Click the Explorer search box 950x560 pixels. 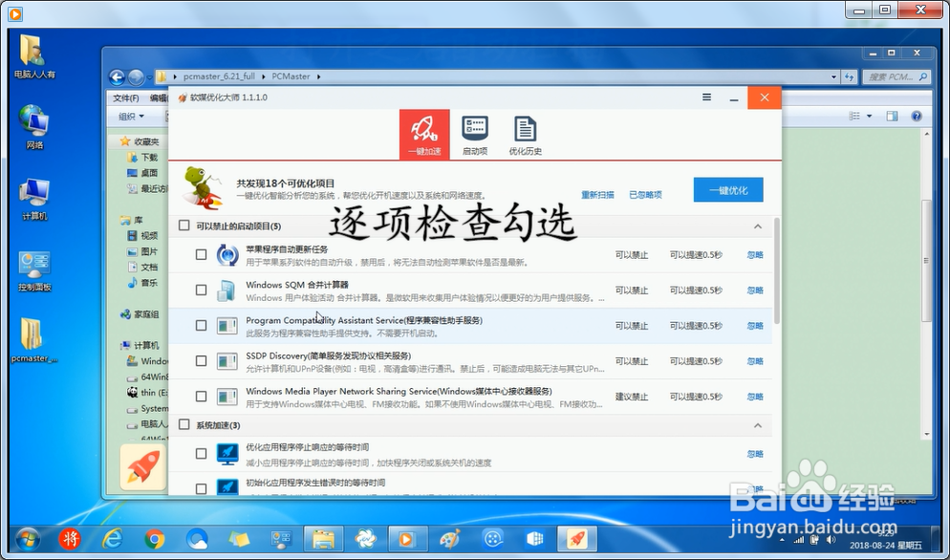[895, 77]
